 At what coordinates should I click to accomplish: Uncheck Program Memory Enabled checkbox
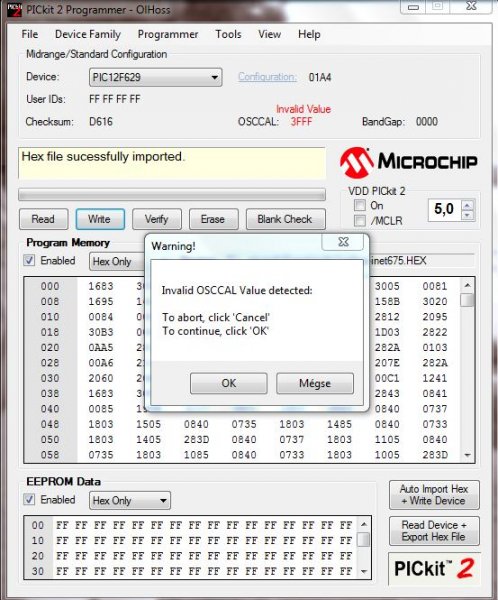(29, 261)
